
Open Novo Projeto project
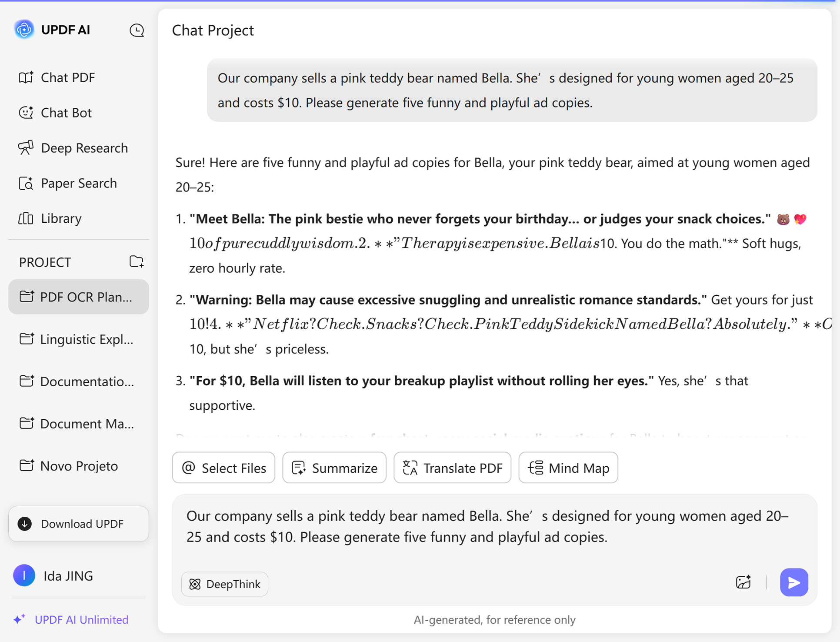pos(79,466)
